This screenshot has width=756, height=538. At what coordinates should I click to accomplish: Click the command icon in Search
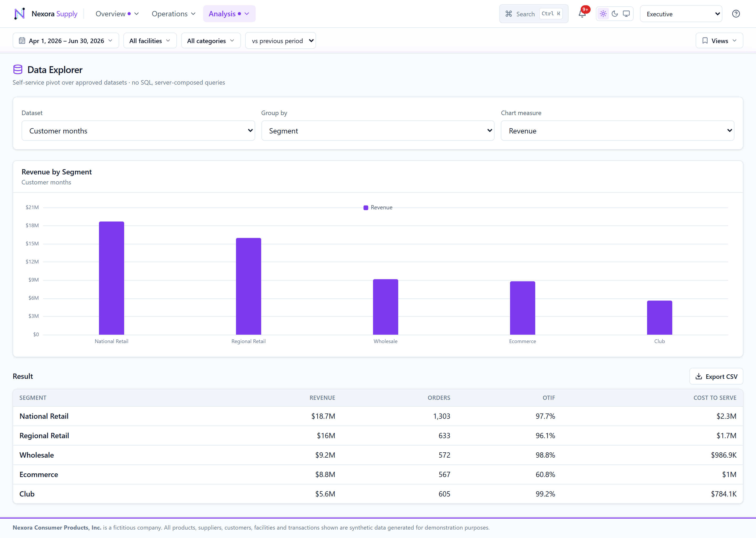tap(509, 14)
